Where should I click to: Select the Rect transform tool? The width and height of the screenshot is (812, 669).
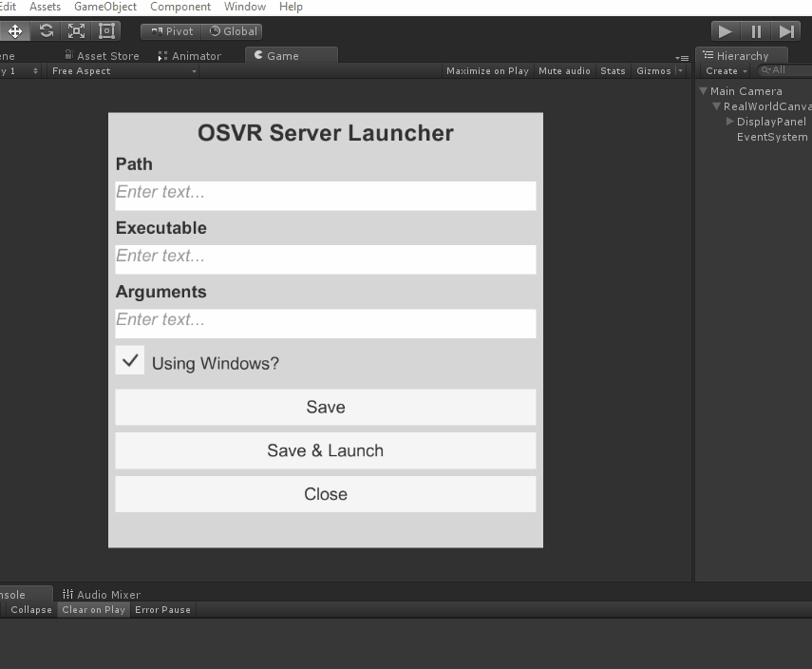click(x=106, y=31)
